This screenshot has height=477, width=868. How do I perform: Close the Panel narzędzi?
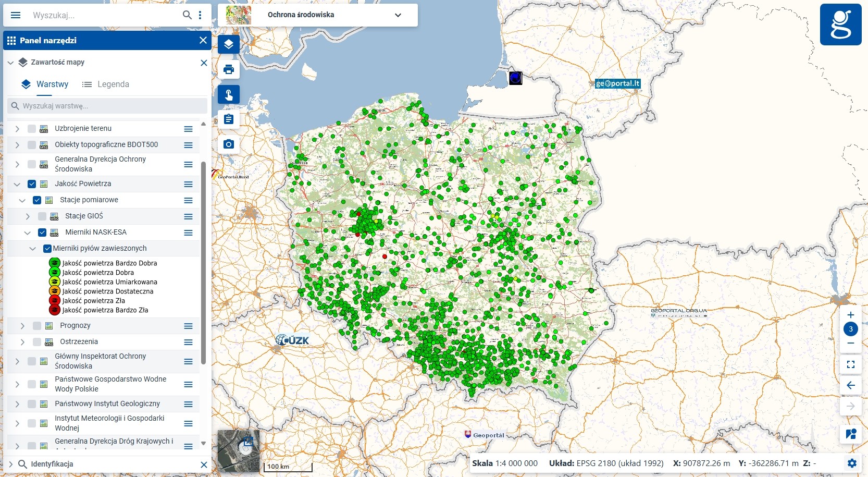[x=203, y=40]
